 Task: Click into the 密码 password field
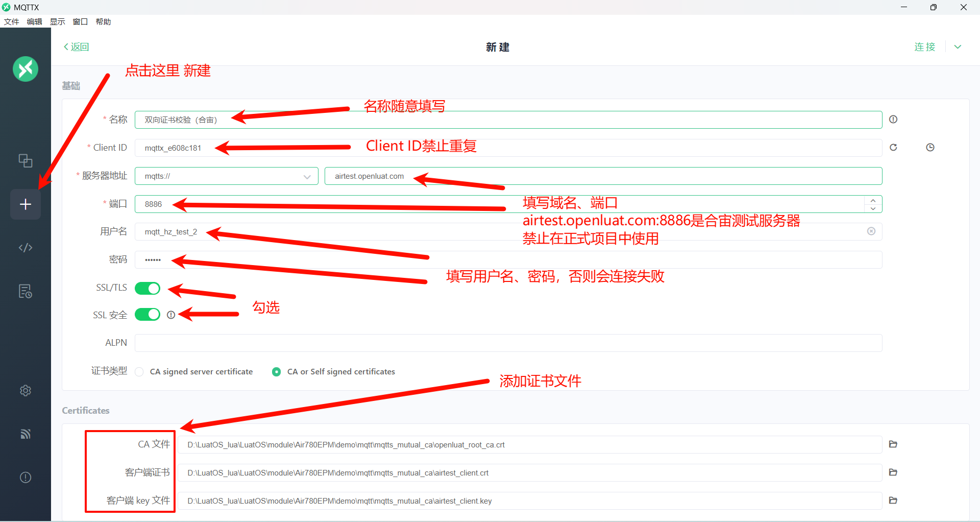coord(508,259)
